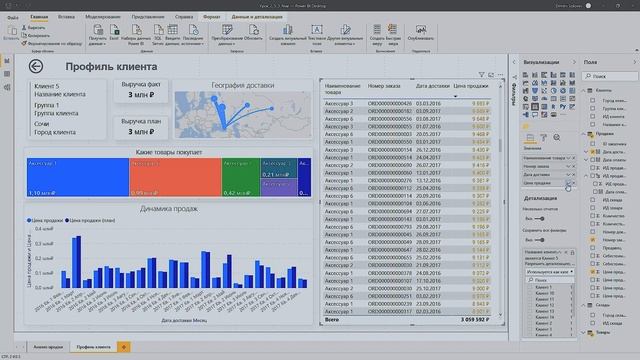Screen dimensions: 640x360
Task: Uncheck the Дата доставки field checkbox
Action: [593, 151]
